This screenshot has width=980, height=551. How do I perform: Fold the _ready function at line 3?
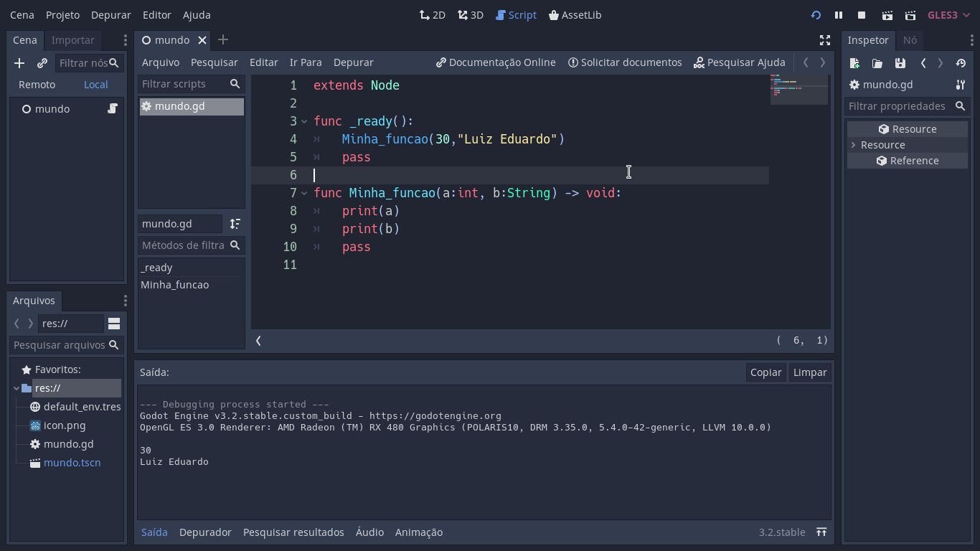[304, 121]
